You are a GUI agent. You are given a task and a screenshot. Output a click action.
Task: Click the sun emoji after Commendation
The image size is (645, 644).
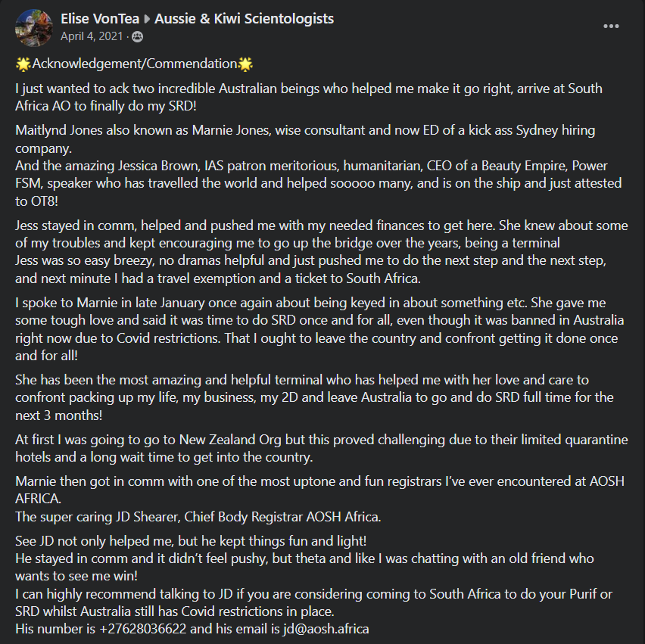[245, 64]
